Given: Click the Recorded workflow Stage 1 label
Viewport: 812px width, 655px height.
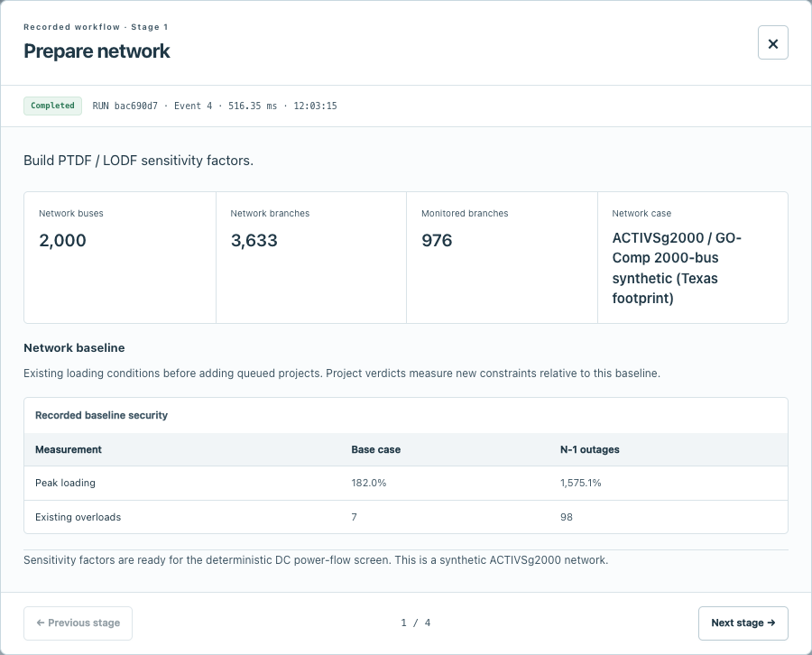Looking at the screenshot, I should (96, 27).
